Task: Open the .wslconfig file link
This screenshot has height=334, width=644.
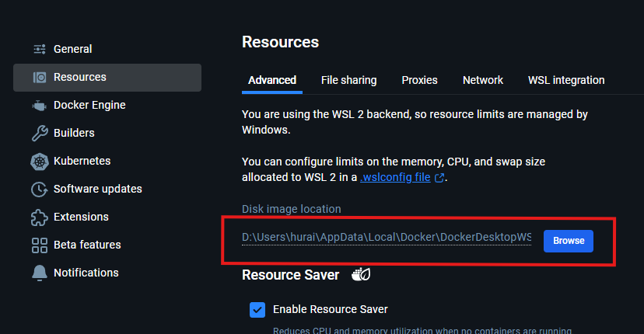Action: (395, 177)
